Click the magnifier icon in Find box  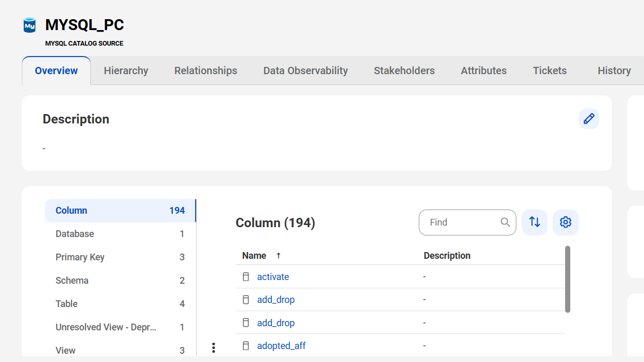(505, 222)
